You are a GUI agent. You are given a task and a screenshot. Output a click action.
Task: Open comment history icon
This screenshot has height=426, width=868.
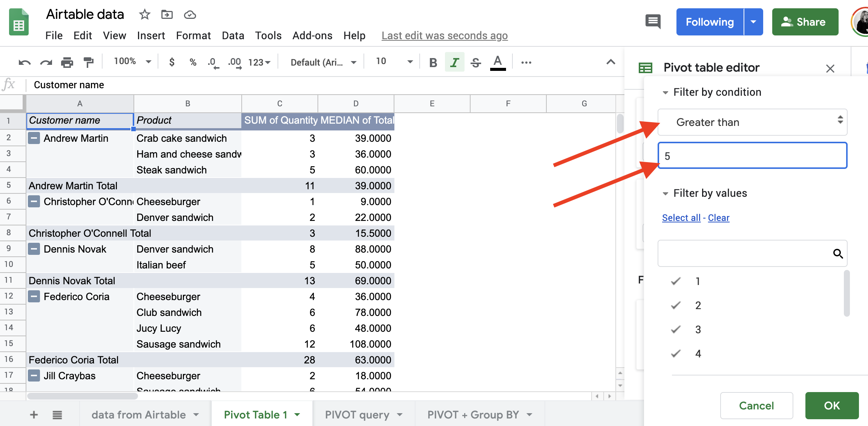coord(653,21)
